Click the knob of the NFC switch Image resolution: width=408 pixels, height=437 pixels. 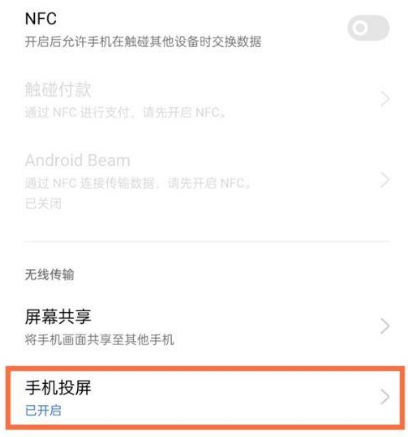coord(360,28)
